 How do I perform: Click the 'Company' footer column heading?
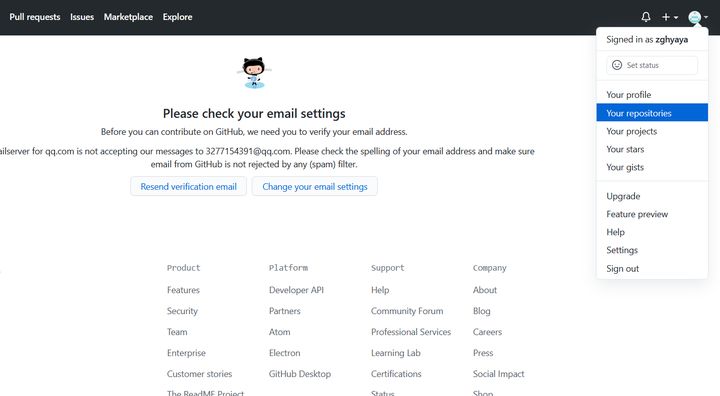point(489,267)
